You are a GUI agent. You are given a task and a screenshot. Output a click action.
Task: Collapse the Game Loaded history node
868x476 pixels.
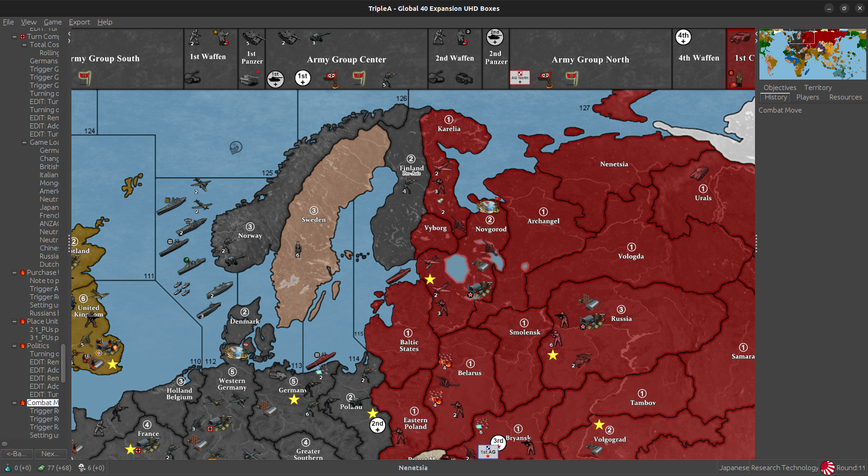24,142
